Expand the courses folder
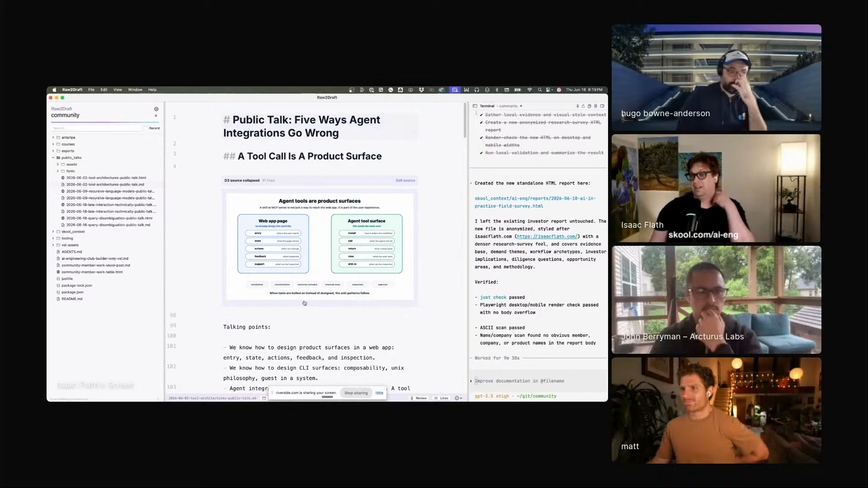 [x=53, y=144]
